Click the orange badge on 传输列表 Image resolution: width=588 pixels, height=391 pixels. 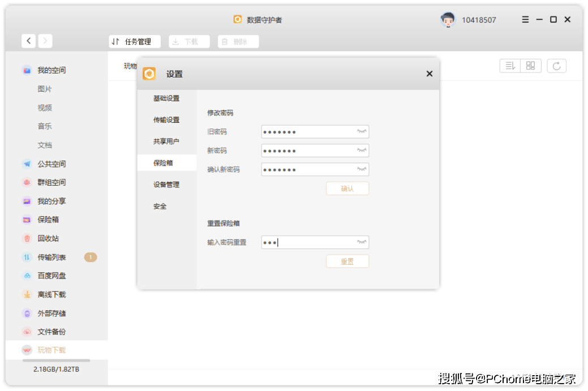pyautogui.click(x=91, y=257)
